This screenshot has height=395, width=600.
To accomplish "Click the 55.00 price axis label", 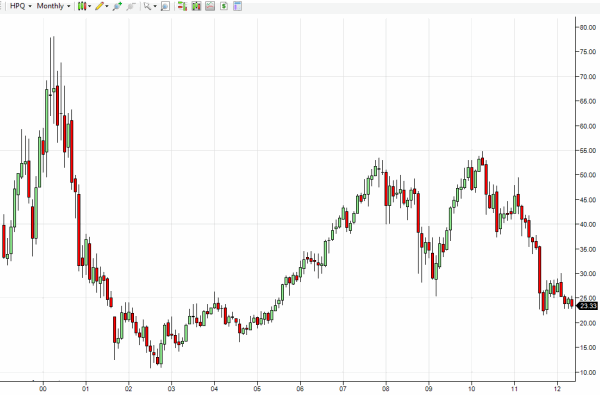I will [588, 151].
